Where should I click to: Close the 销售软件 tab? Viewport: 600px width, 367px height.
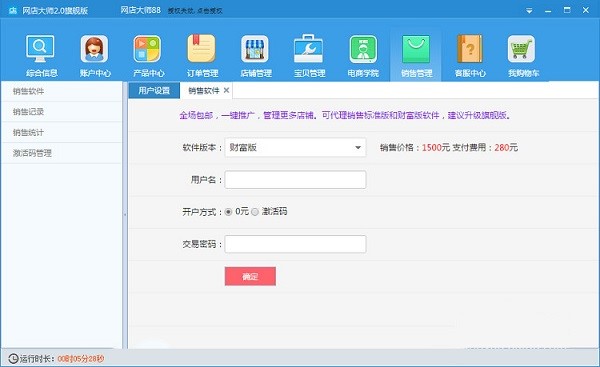227,90
